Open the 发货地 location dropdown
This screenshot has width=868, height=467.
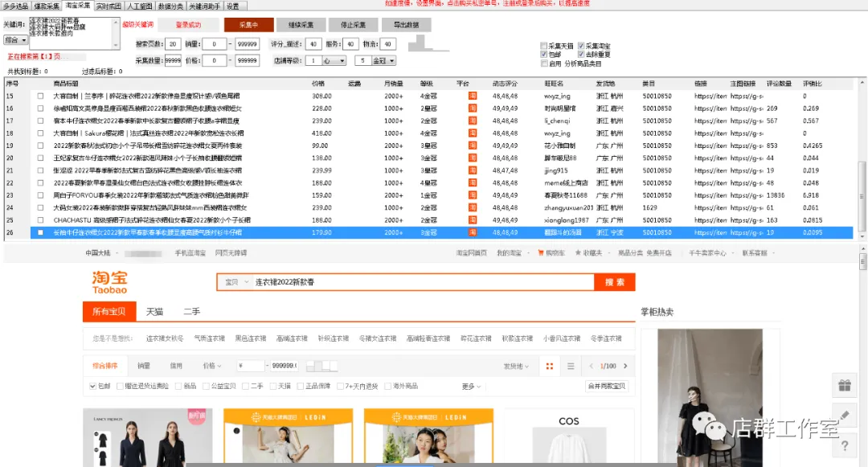tap(514, 367)
